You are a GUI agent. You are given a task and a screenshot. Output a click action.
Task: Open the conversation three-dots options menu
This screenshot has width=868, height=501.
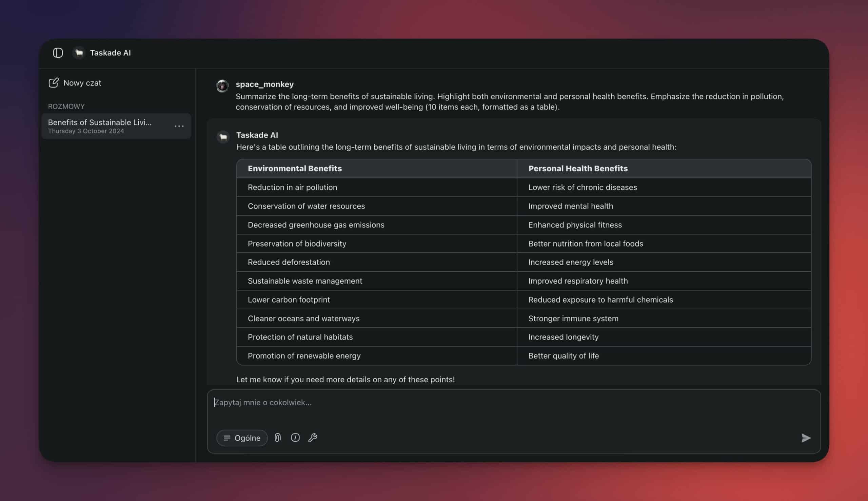coord(179,126)
